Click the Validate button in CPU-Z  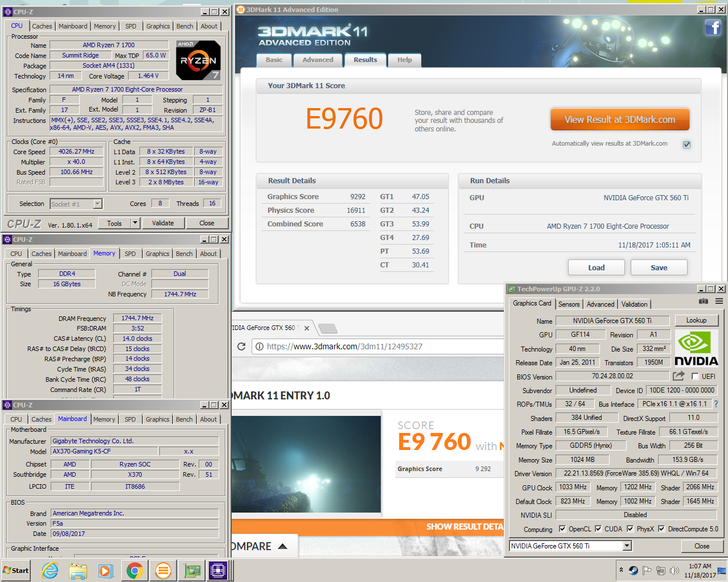pos(163,223)
